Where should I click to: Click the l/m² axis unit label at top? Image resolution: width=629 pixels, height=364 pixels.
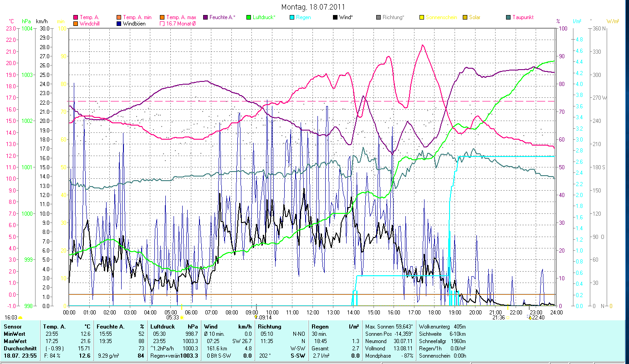pos(577,21)
